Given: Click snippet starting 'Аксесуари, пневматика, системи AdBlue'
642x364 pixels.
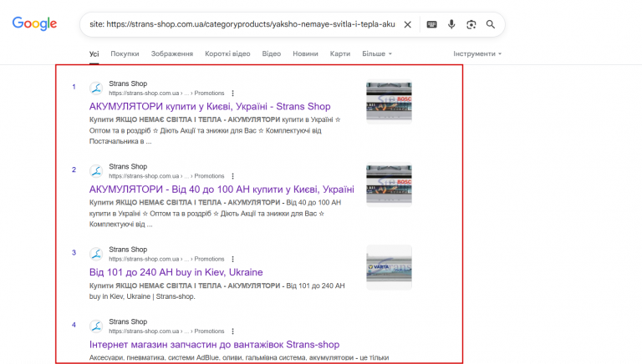Looking at the screenshot, I should [239, 357].
